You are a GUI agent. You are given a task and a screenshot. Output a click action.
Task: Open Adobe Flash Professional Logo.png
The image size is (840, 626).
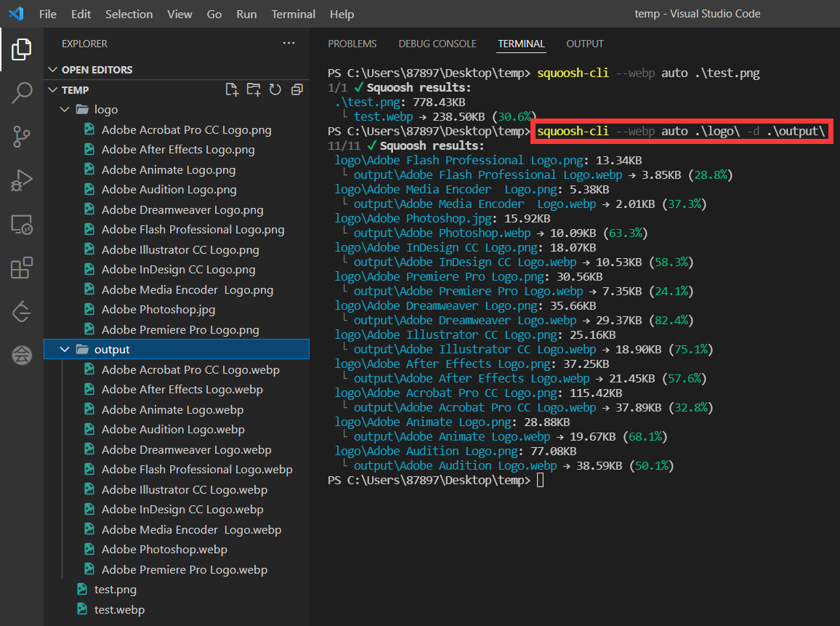193,230
